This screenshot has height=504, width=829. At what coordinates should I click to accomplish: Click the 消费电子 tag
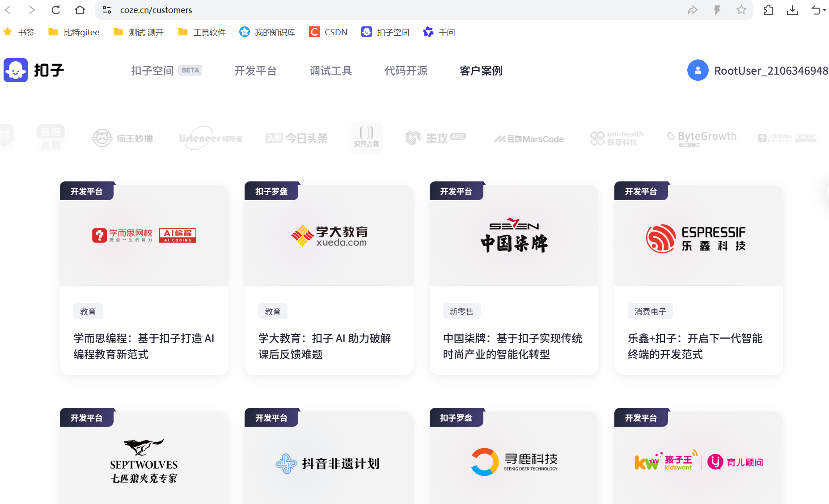[651, 311]
